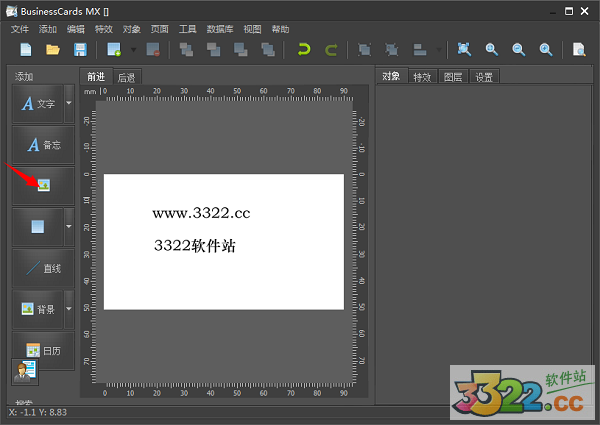Click the rightmost magnifier zoom icon
Image resolution: width=600 pixels, height=425 pixels.
pos(546,50)
